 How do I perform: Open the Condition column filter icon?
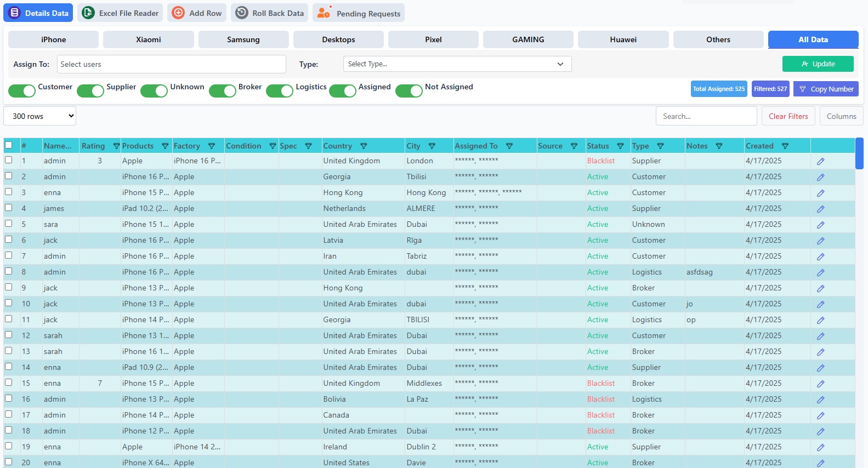click(273, 146)
